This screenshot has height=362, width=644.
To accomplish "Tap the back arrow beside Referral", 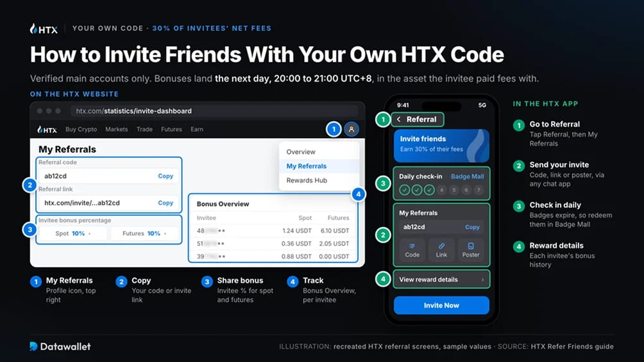I will point(398,119).
